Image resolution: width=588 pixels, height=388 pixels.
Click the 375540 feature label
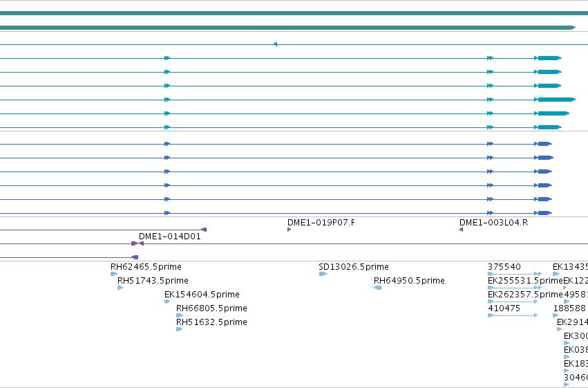(504, 267)
